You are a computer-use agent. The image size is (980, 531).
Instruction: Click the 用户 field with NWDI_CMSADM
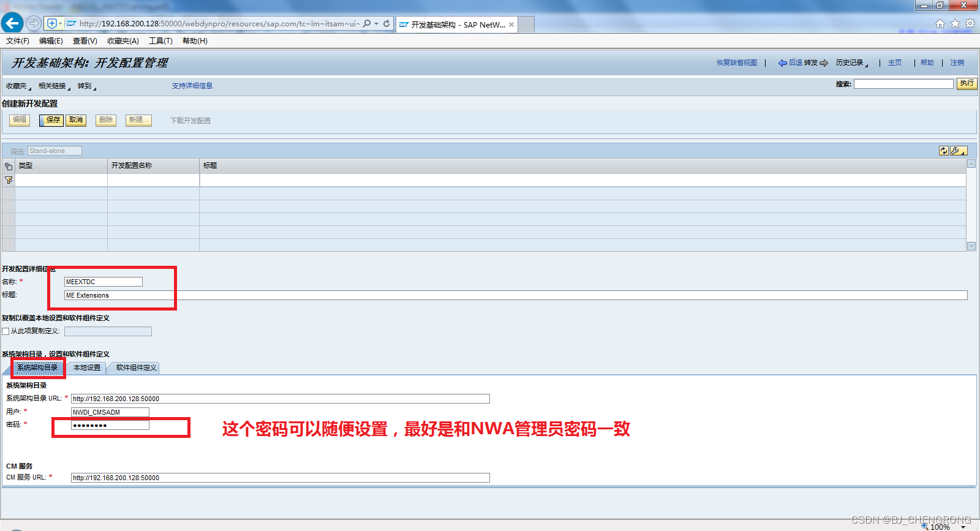point(110,412)
